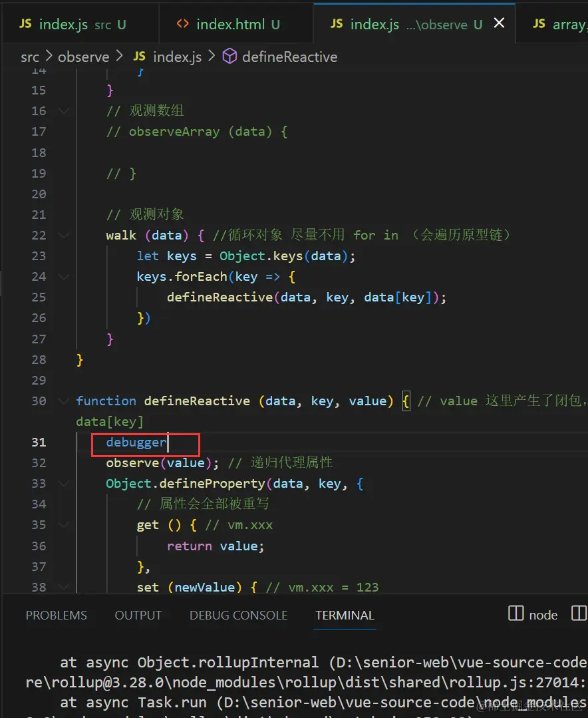Click the cube symbol icon in breadcrumb
This screenshot has height=718, width=588.
[229, 57]
